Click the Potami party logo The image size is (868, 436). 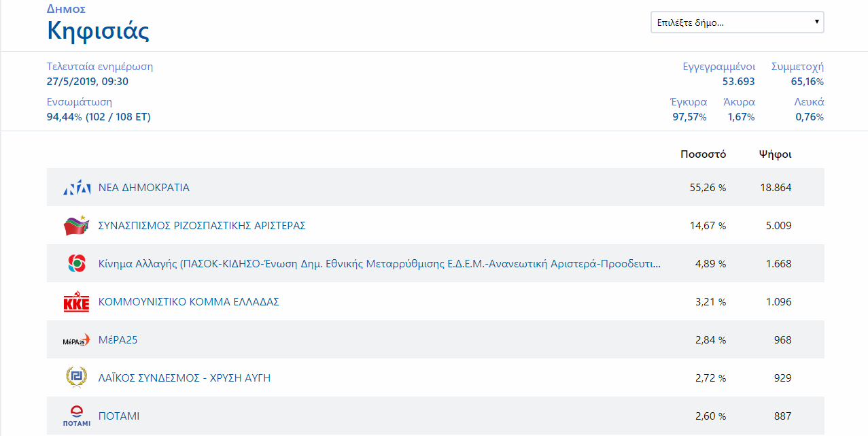(x=76, y=416)
